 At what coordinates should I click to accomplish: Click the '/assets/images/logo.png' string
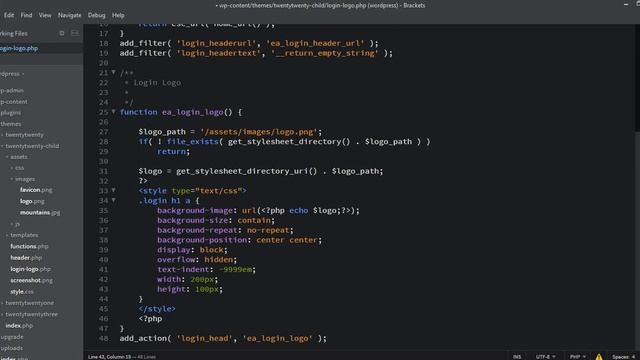click(x=259, y=131)
